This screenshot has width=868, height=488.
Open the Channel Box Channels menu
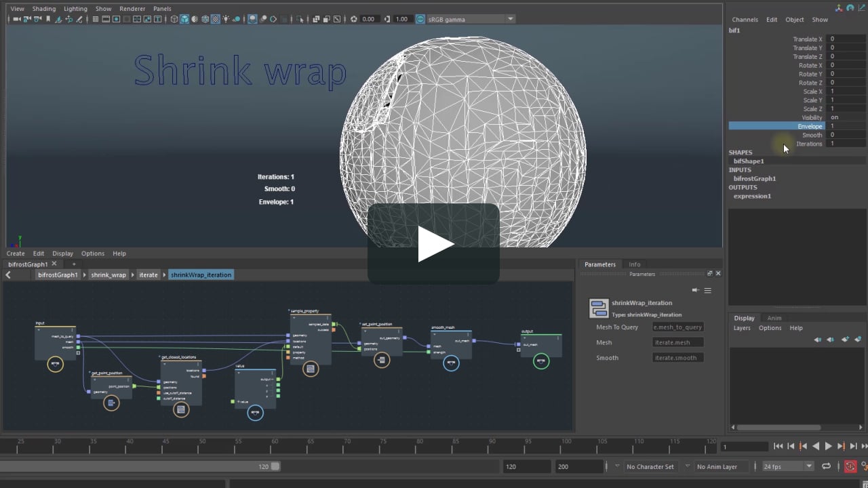click(x=745, y=20)
